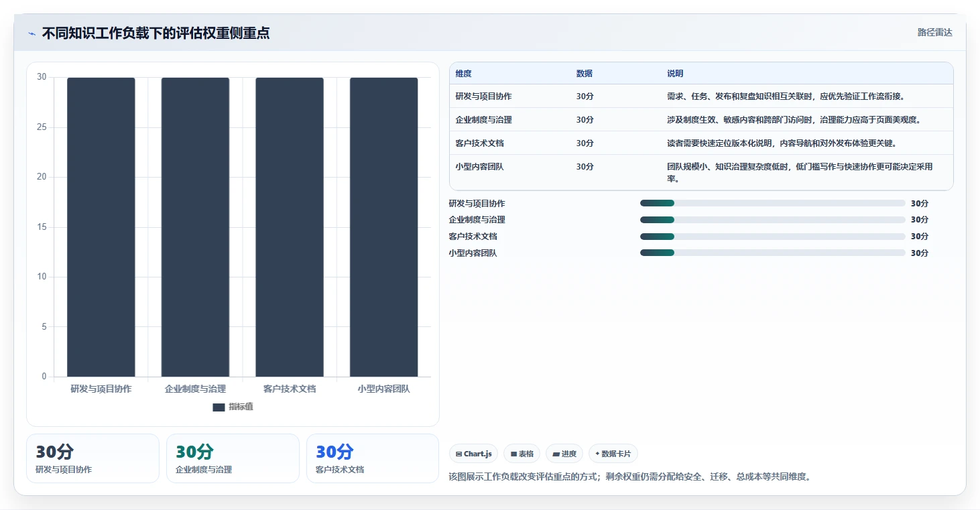Click the 客户技术文档 label in the progress list

click(x=473, y=237)
